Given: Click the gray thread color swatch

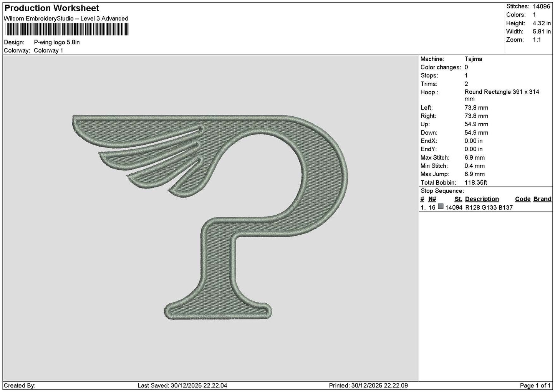Looking at the screenshot, I should 441,207.
